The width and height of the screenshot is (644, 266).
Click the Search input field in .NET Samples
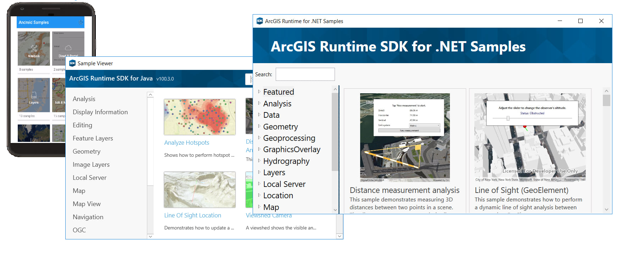coord(305,74)
